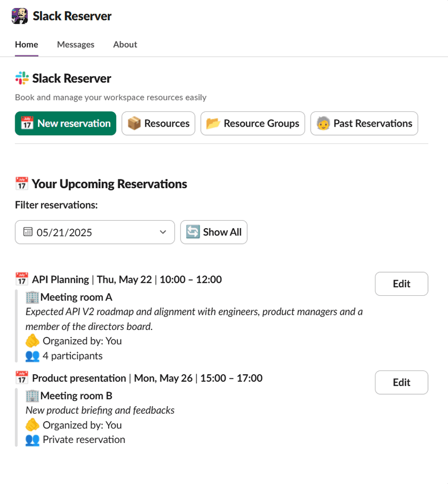Open the 05/21/2025 date picker field
Viewport: 448px width, 484px height.
pyautogui.click(x=95, y=232)
